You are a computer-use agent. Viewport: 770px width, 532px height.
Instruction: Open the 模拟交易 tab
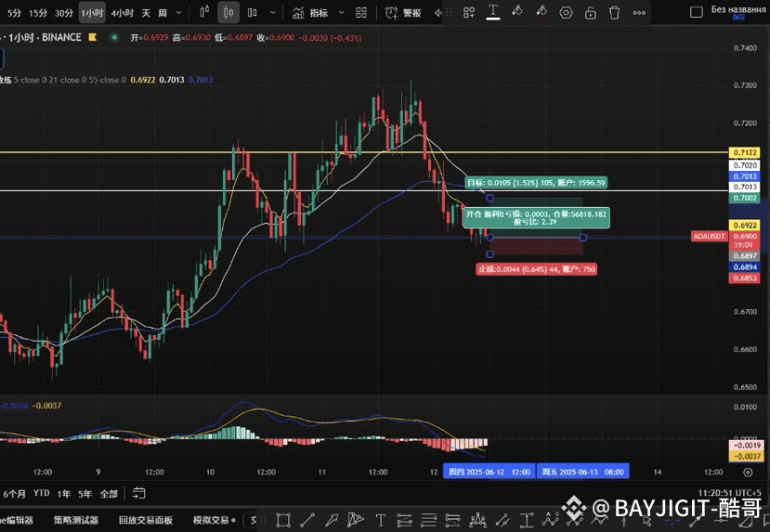click(211, 520)
